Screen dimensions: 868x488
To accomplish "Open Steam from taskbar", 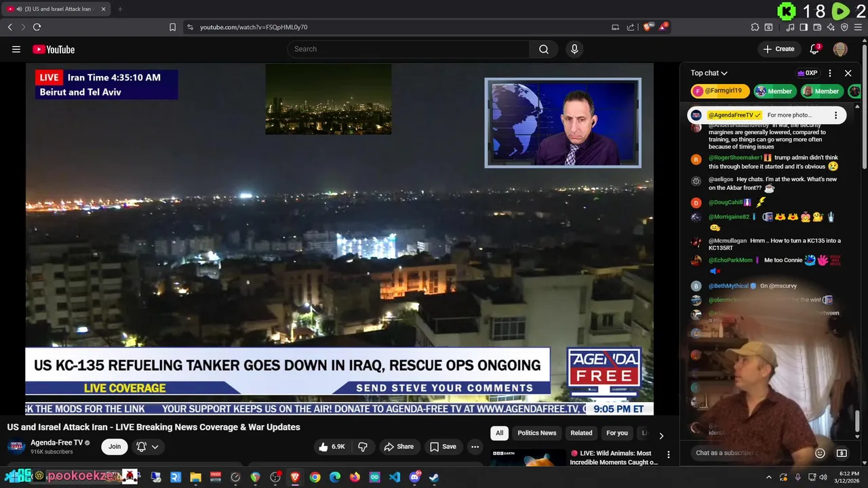I will [434, 477].
